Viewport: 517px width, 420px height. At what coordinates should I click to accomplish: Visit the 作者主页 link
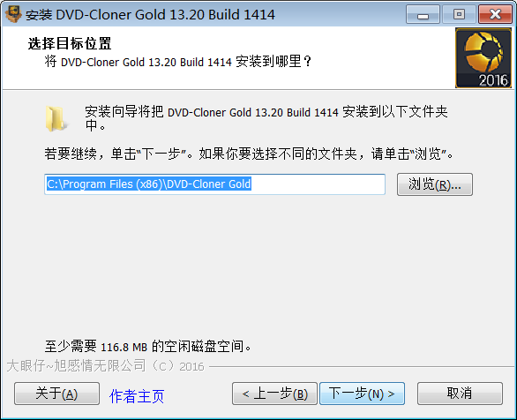coord(137,396)
